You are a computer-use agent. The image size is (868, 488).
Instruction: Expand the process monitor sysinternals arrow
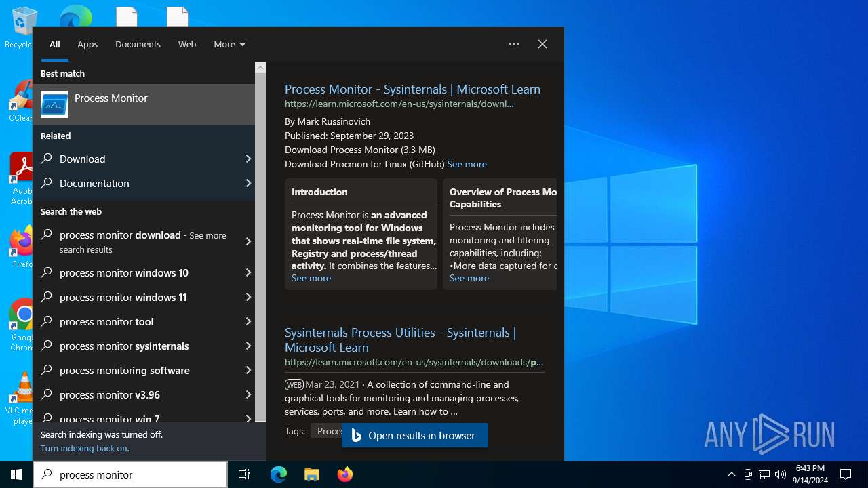tap(248, 346)
